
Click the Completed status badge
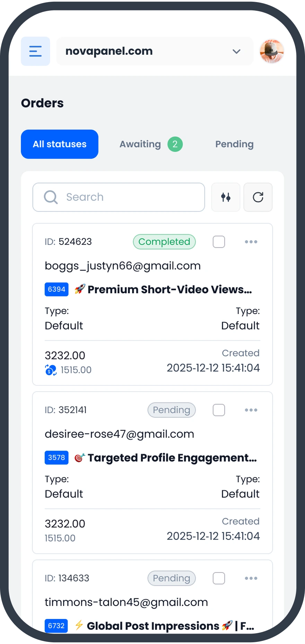point(164,241)
